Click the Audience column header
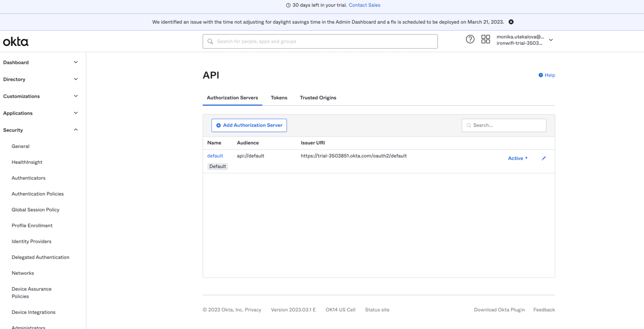This screenshot has height=329, width=644. click(248, 143)
